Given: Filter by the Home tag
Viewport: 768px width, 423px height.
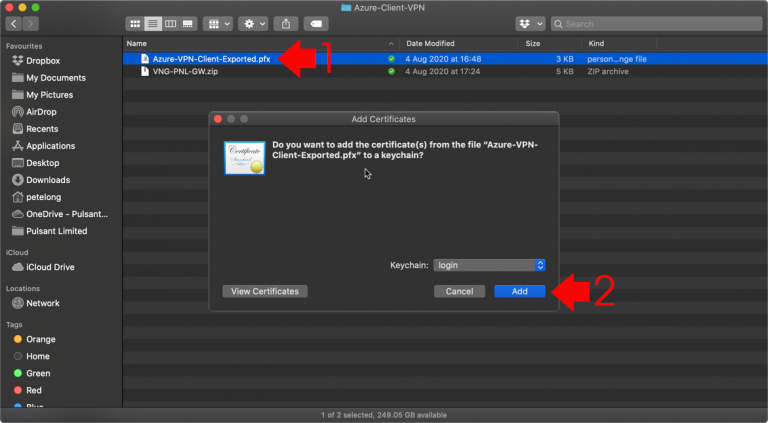Looking at the screenshot, I should 38,356.
